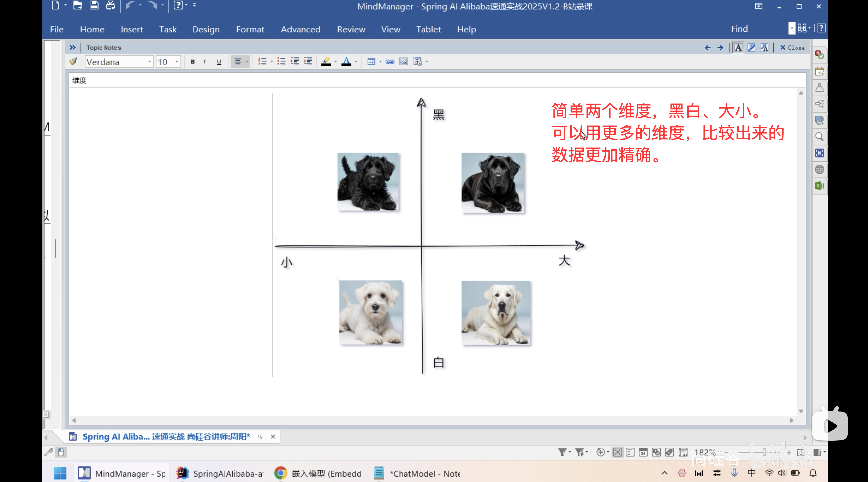Screen dimensions: 868x482
Task: Click the Print icon in quick access toolbar
Action: (110, 5)
